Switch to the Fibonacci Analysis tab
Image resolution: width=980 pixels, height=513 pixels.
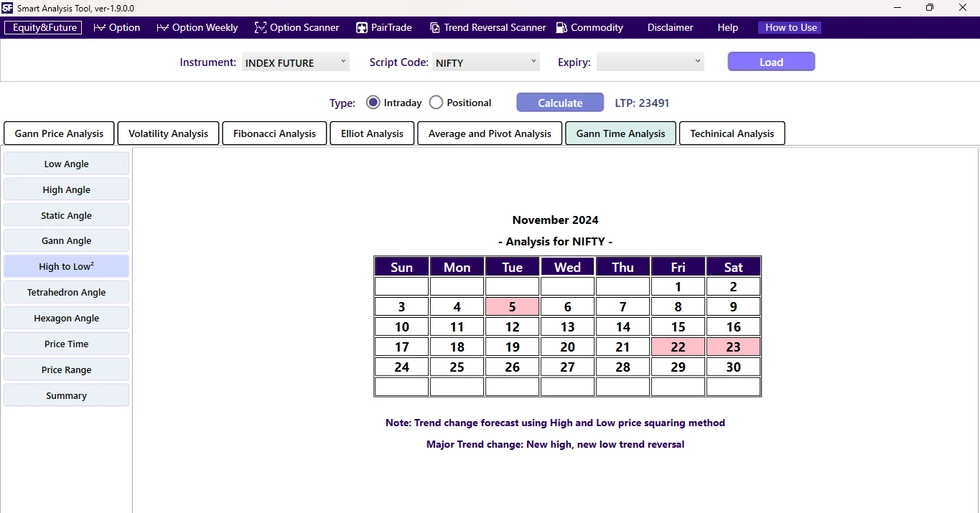point(274,133)
